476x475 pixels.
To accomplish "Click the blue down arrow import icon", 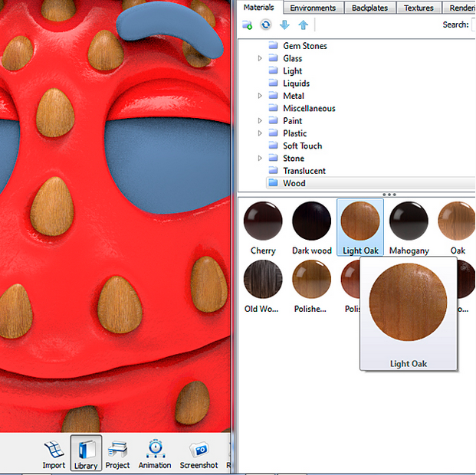I will (284, 25).
